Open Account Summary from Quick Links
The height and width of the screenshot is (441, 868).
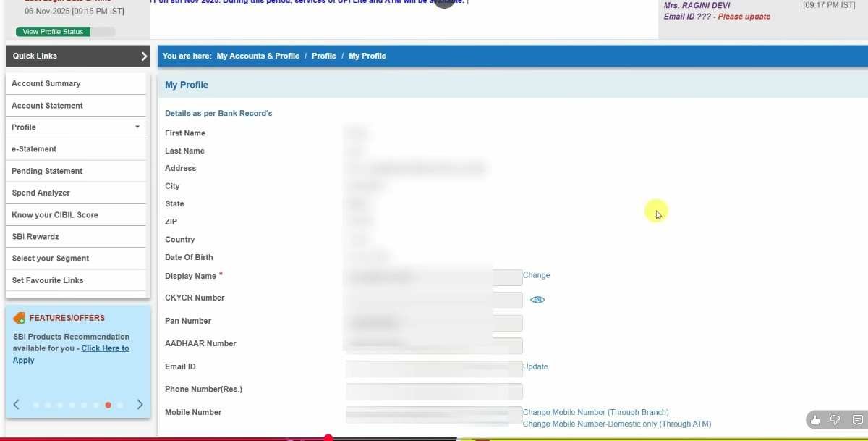46,84
